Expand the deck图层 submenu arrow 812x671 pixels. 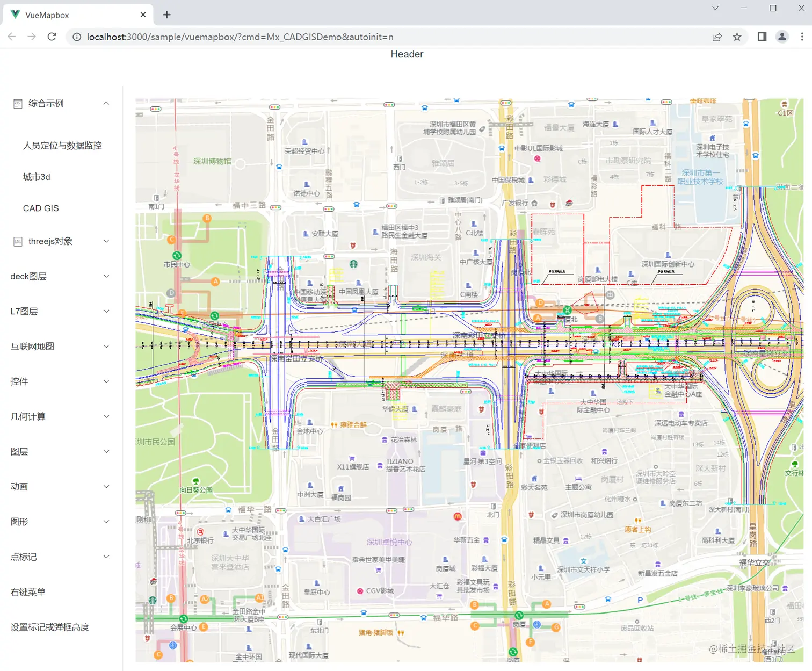point(106,276)
